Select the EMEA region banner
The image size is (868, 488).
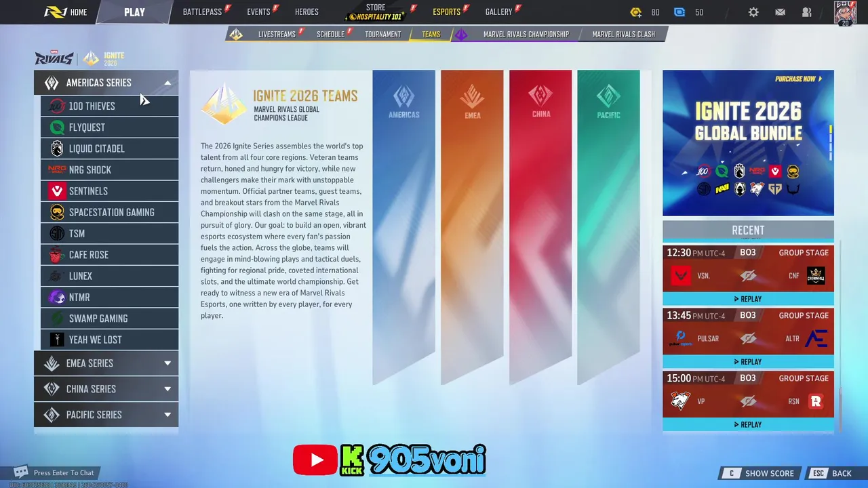click(472, 227)
